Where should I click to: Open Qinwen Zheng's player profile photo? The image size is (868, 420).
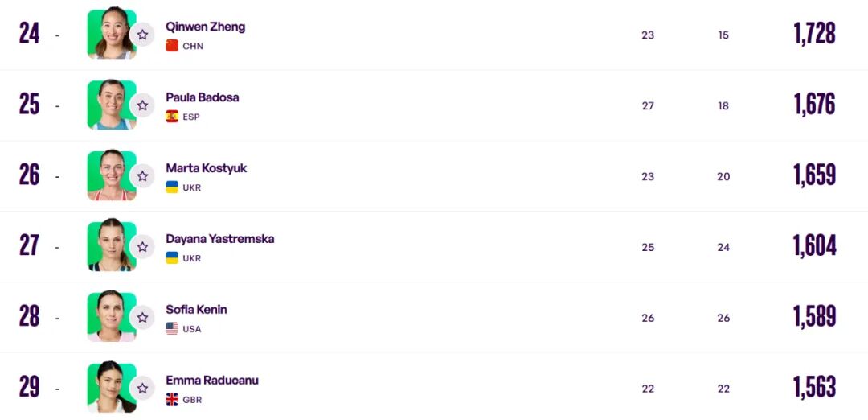109,34
